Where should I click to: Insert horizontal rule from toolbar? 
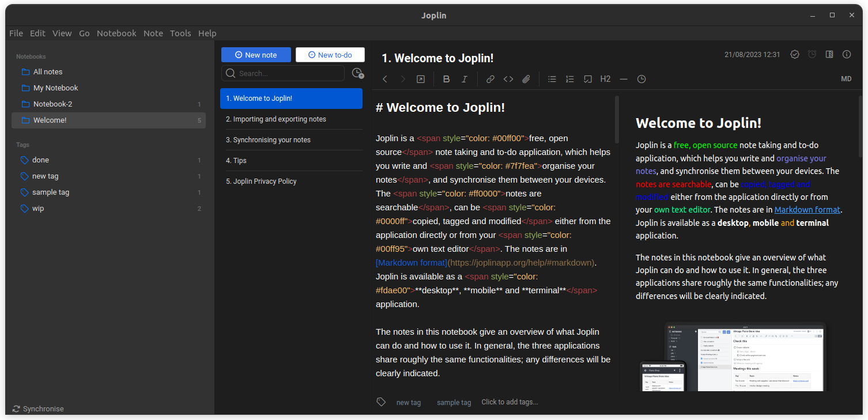click(x=624, y=79)
